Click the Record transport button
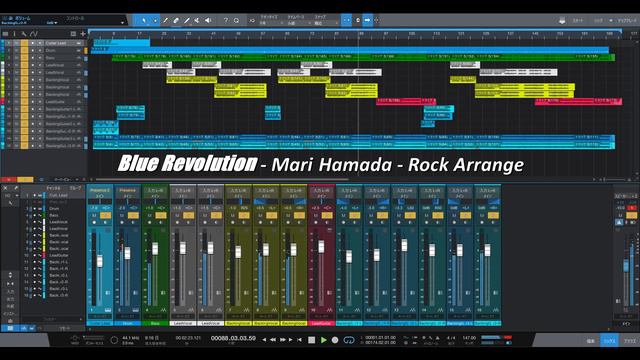 click(x=335, y=340)
